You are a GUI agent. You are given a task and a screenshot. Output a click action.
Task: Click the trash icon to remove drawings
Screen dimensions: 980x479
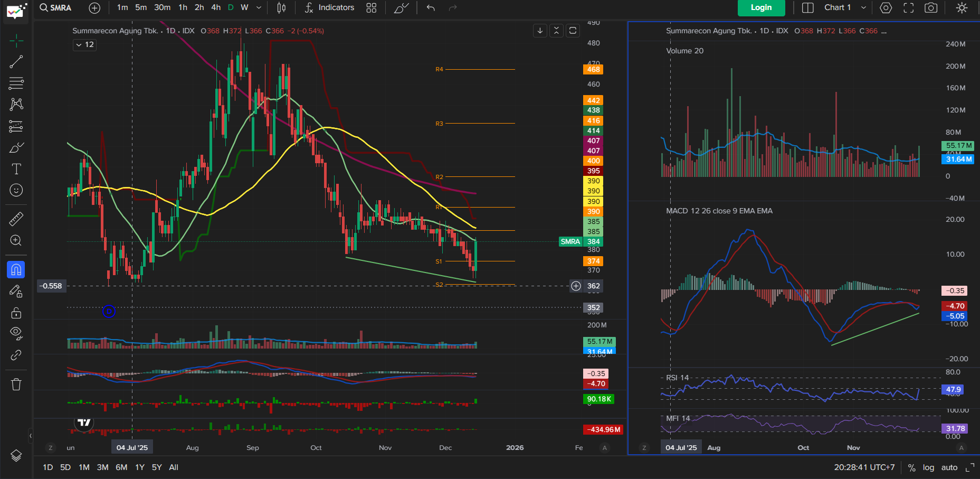tap(16, 384)
